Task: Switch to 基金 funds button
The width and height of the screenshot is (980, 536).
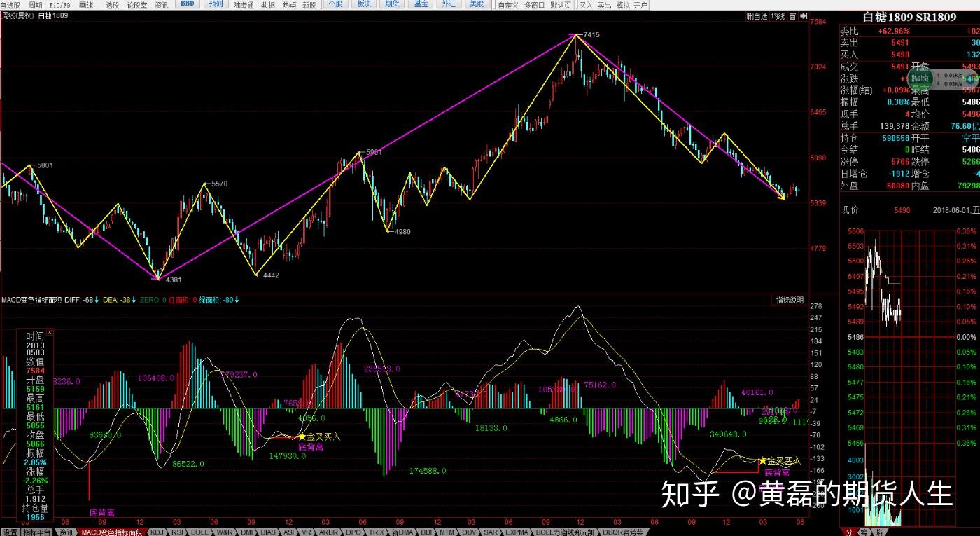Action: point(421,4)
